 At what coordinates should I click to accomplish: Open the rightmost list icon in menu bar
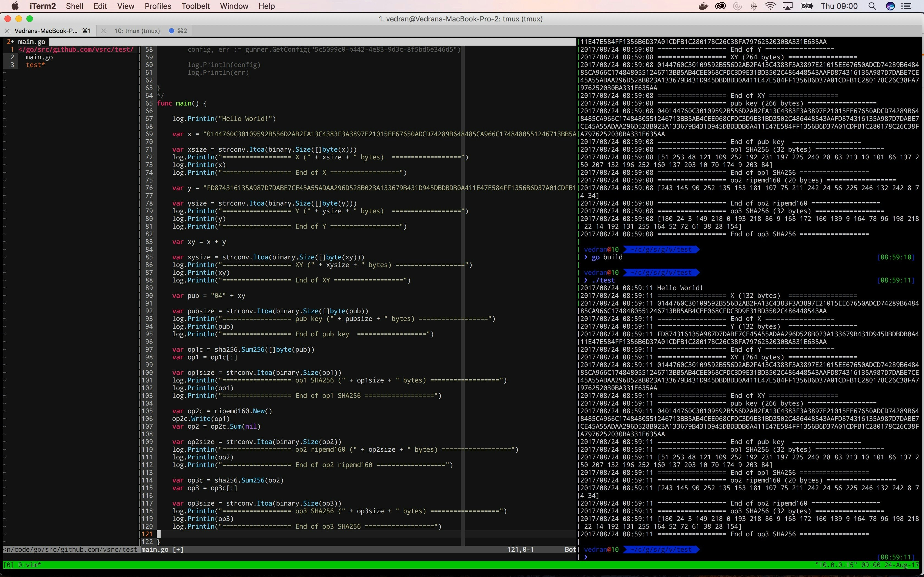pos(908,6)
